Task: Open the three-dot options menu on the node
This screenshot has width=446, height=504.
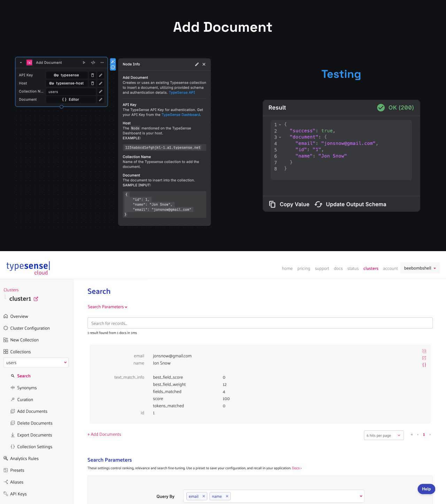Action: coord(102,62)
